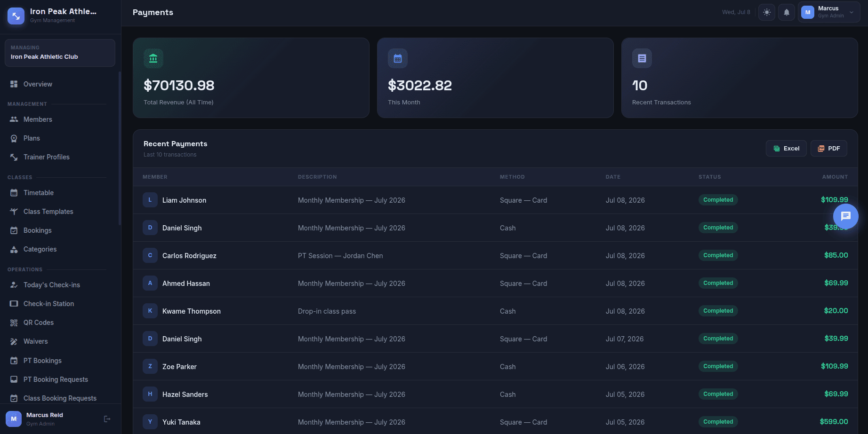The image size is (868, 434).
Task: Click the METHOD column header
Action: click(x=512, y=177)
